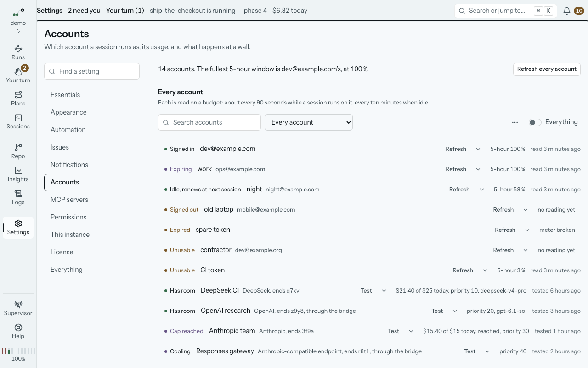Open the ship-the-checkout running status

point(208,11)
